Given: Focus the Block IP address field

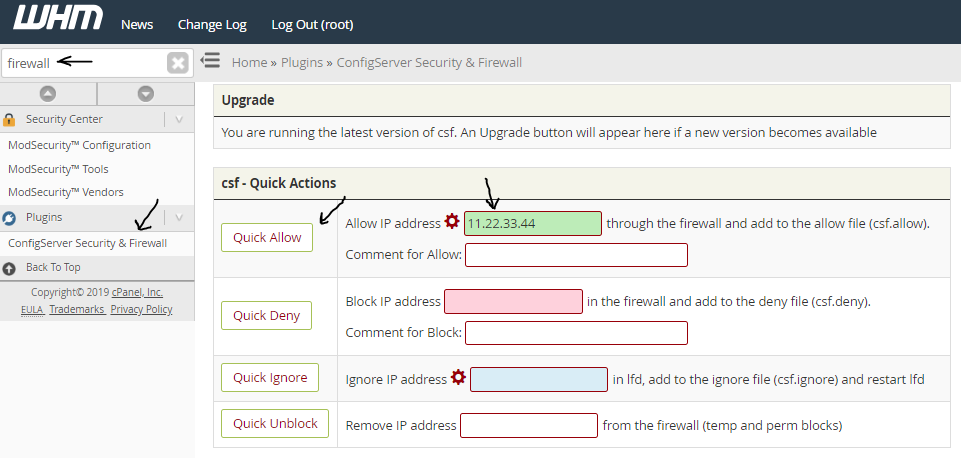Looking at the screenshot, I should (x=513, y=302).
